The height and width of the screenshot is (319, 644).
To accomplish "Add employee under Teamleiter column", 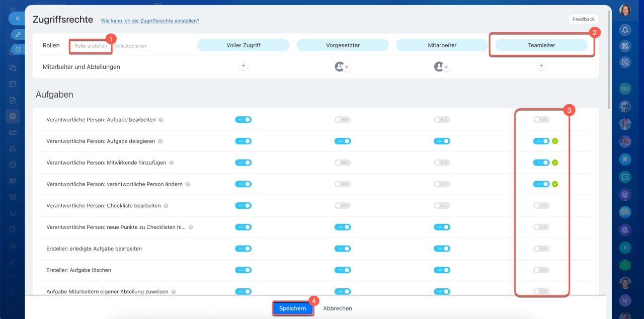I will point(541,66).
